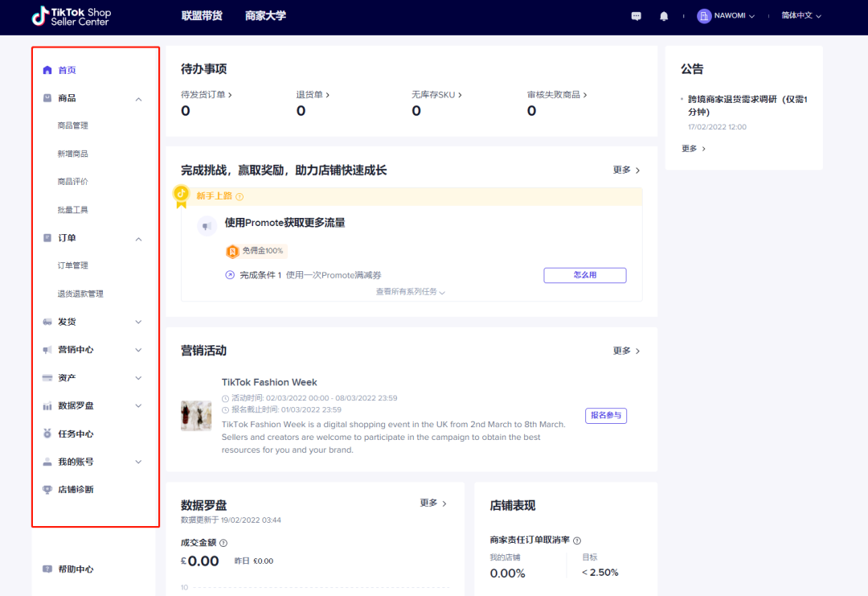Image resolution: width=868 pixels, height=596 pixels.
Task: Click the 资产 card icon
Action: click(47, 378)
